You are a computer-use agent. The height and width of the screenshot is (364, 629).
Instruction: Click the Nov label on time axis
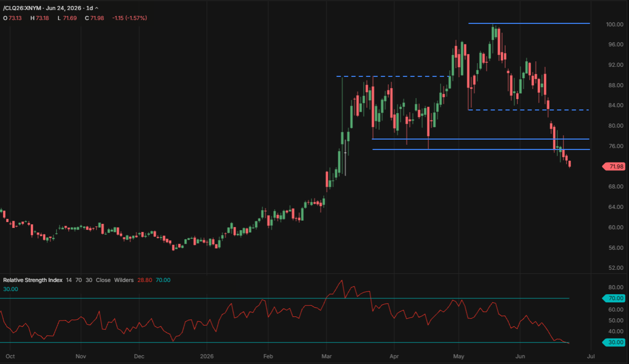[81, 356]
